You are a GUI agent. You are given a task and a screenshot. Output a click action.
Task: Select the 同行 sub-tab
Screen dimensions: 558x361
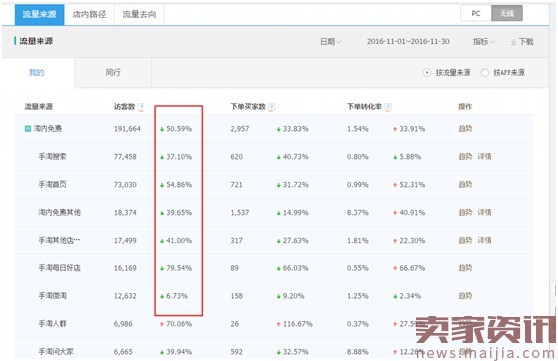click(113, 73)
